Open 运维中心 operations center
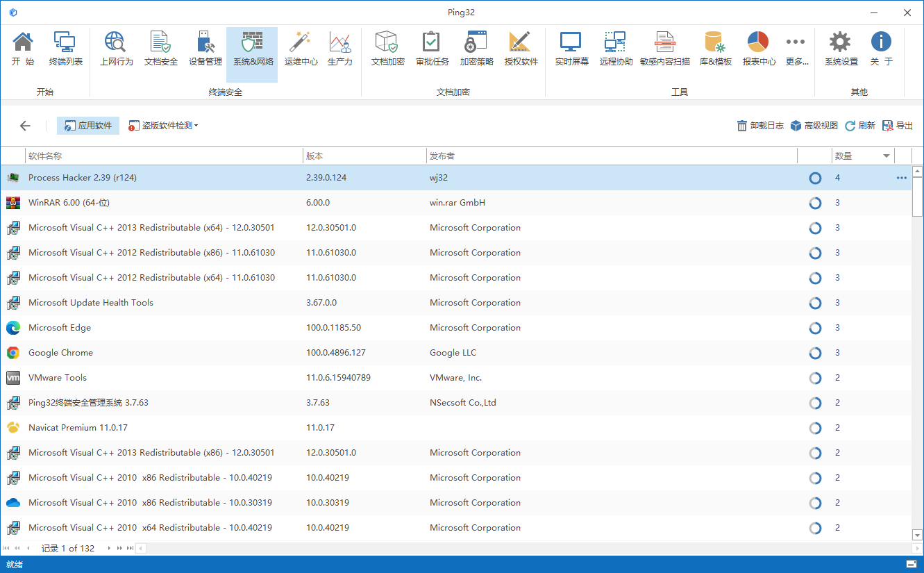 (301, 49)
